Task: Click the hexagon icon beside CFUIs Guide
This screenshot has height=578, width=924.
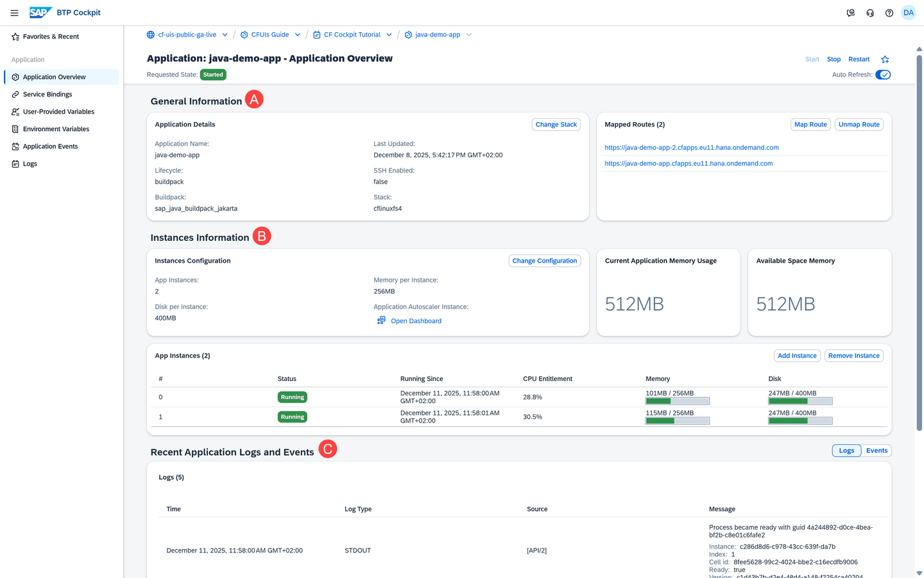Action: click(x=244, y=35)
